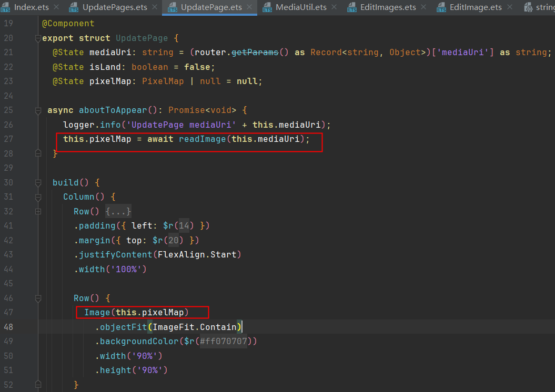The height and width of the screenshot is (392, 555).
Task: Collapse the export struct UpdatePage block
Action: tap(38, 38)
